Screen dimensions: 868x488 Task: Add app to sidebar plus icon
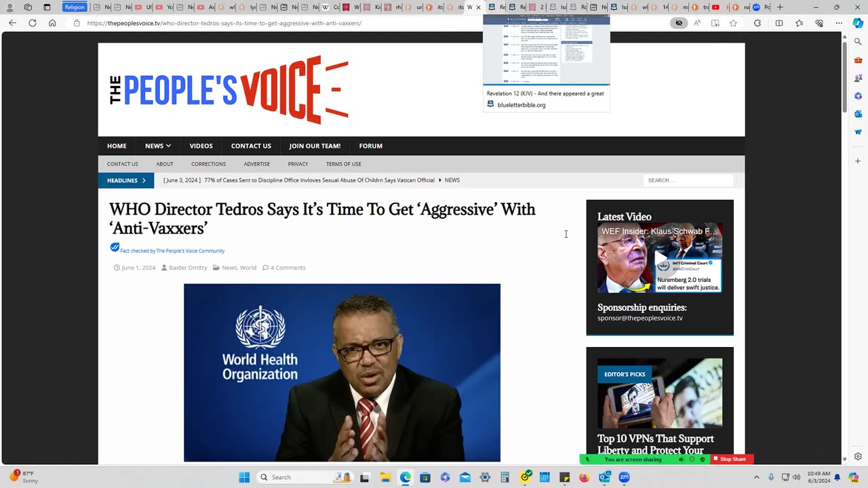pos(858,161)
